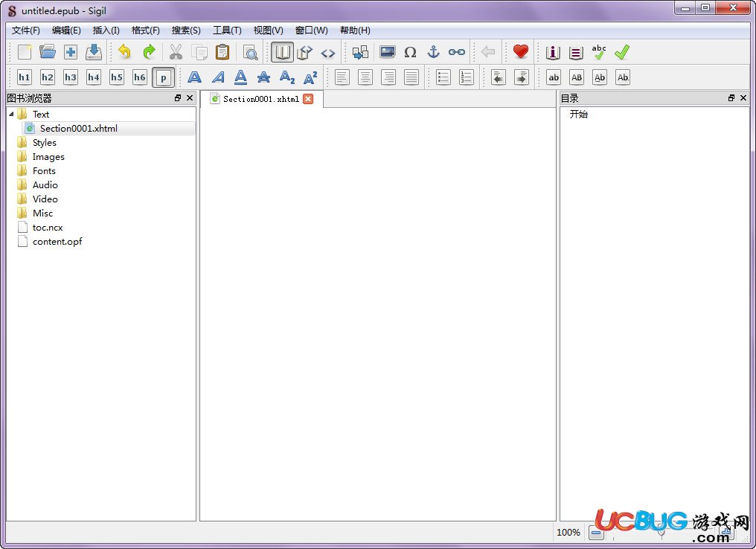756x549 pixels.
Task: Open the 插入(I) menu
Action: (106, 30)
